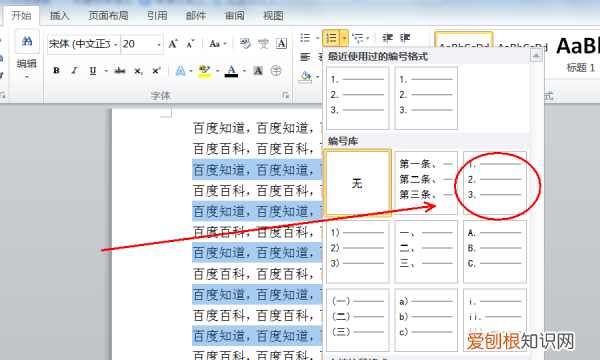The width and height of the screenshot is (600, 360).
Task: Click the Decrease Indent icon
Action: click(387, 38)
